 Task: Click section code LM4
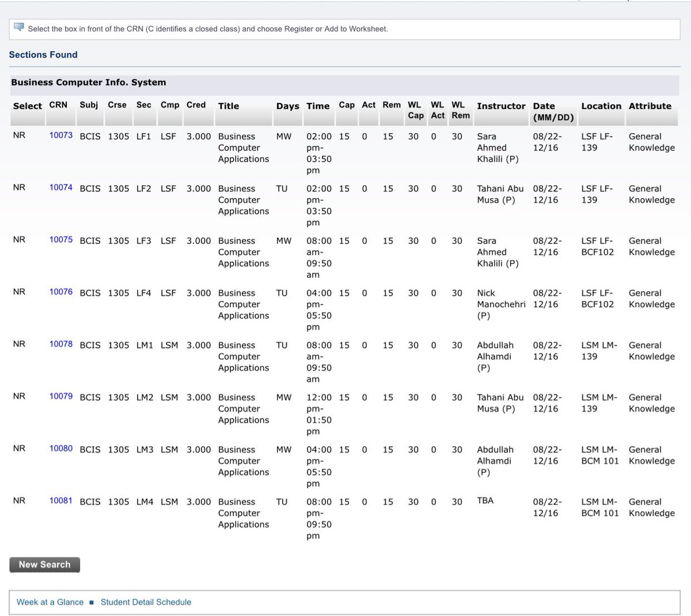coord(145,501)
